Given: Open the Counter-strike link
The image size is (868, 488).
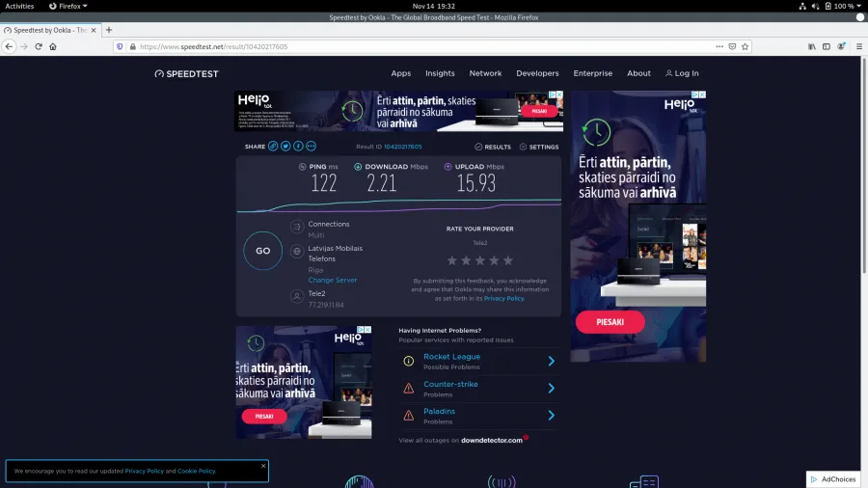Looking at the screenshot, I should coord(450,384).
